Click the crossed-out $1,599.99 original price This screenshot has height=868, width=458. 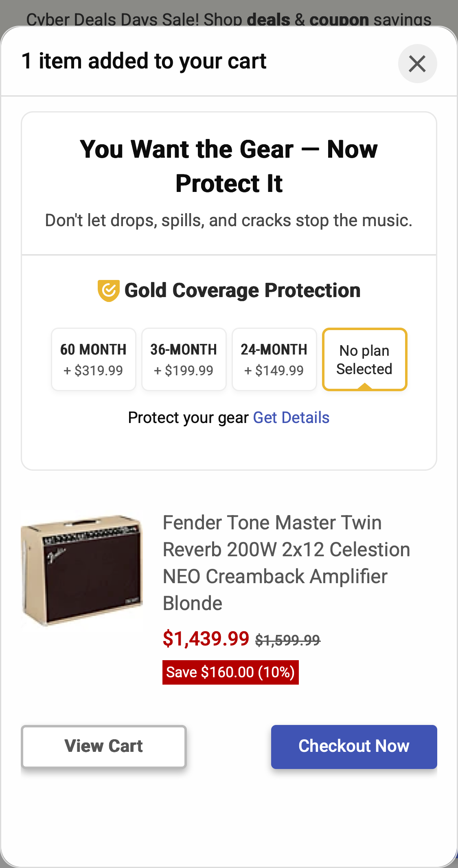288,640
